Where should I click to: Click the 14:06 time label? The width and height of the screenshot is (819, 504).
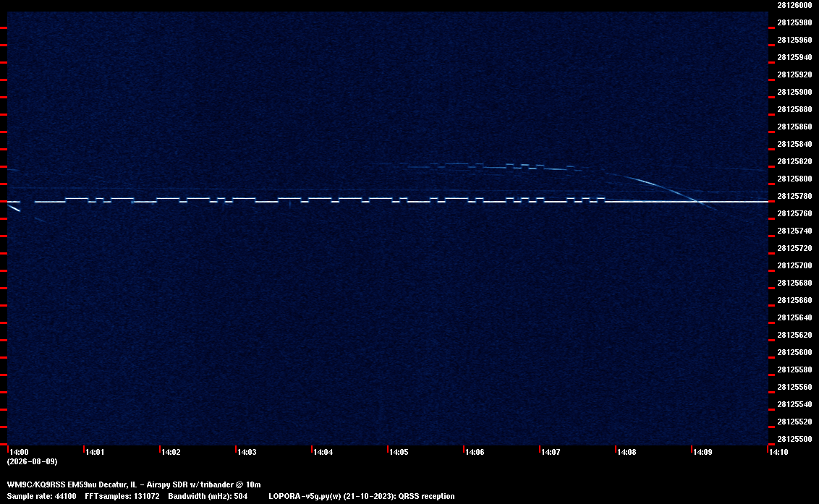(475, 452)
